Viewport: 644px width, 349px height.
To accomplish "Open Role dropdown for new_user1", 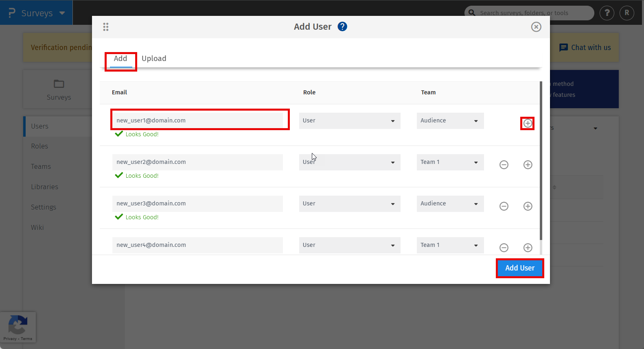I will click(x=349, y=121).
